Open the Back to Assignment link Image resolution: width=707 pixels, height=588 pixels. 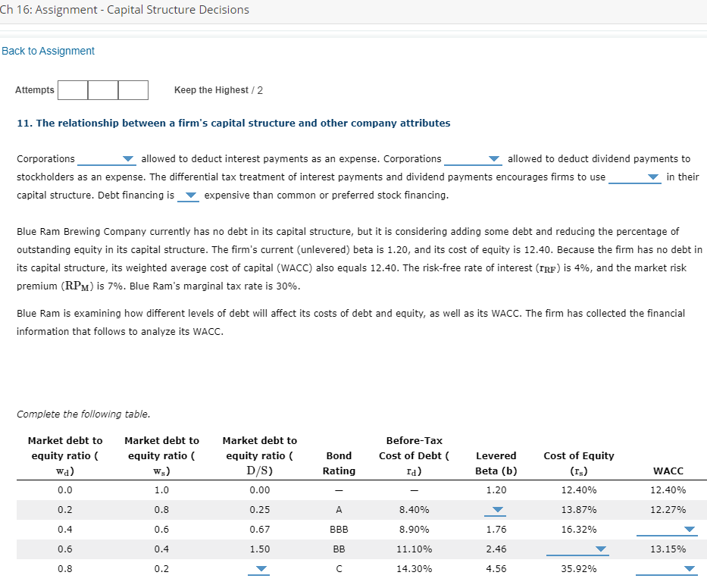coord(48,51)
